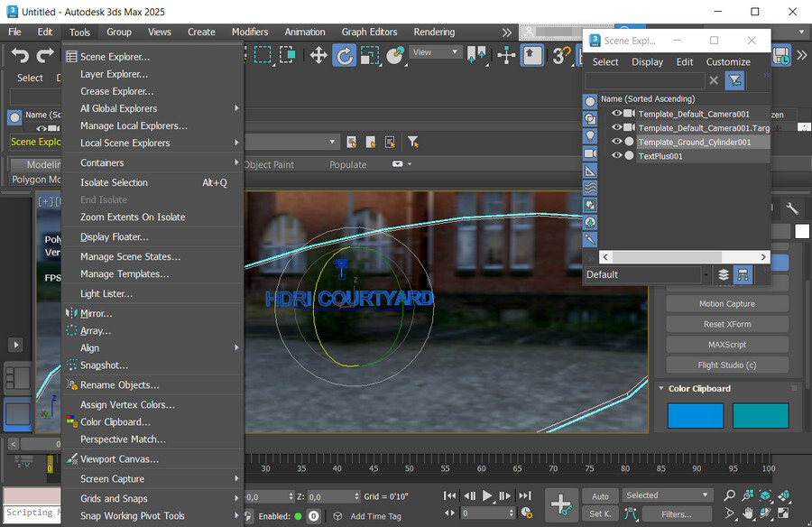Click the Play Animation button

coord(487,496)
